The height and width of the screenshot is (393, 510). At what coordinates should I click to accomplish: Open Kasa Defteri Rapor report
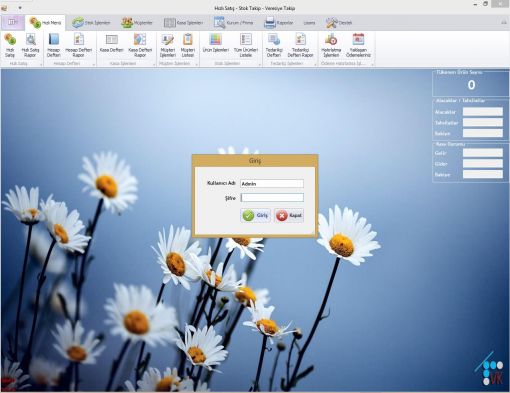[x=140, y=45]
